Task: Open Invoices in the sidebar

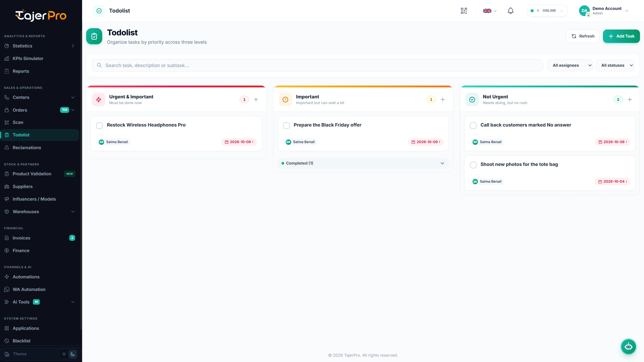Action: pos(40,238)
